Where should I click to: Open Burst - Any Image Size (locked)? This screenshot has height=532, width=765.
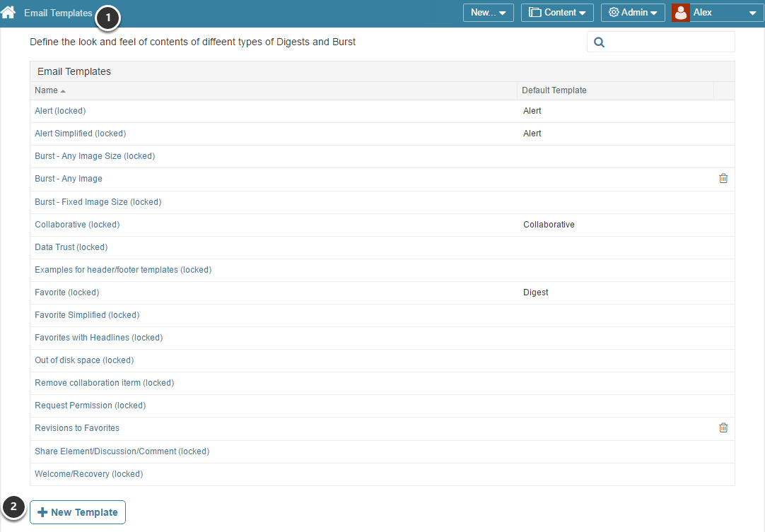pyautogui.click(x=95, y=156)
